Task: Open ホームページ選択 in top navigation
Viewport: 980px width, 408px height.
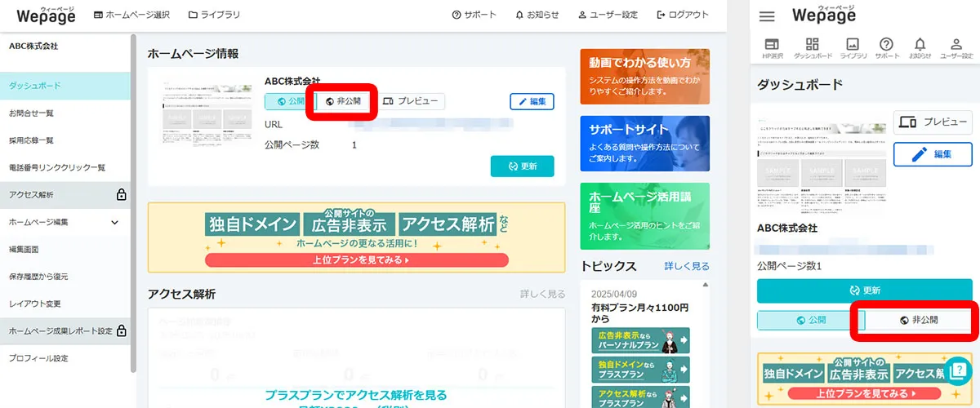Action: (131, 15)
